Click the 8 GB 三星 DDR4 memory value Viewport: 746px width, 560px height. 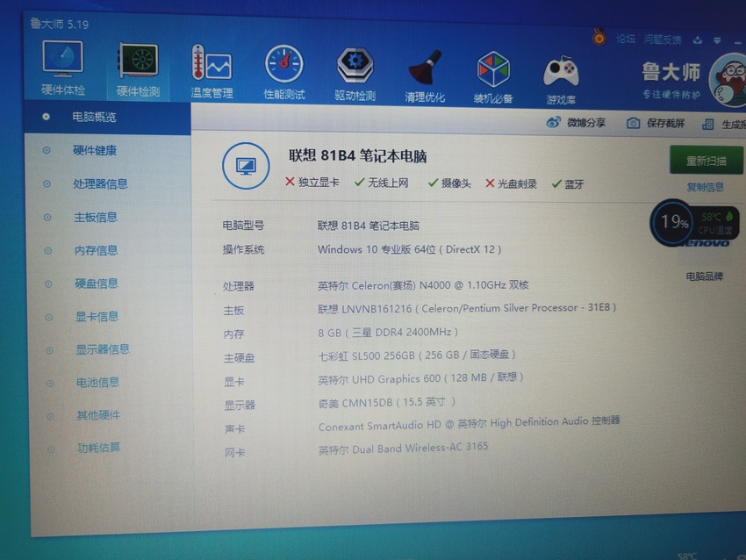coord(388,332)
